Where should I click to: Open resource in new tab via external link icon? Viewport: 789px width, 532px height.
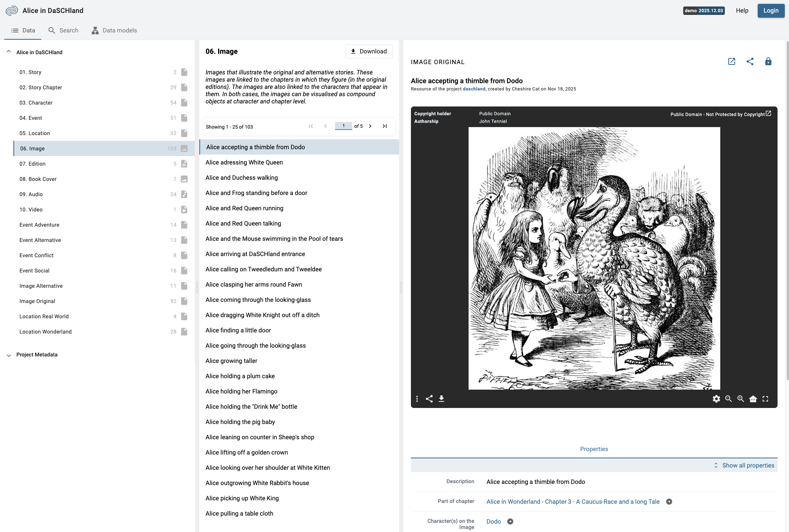click(x=732, y=61)
